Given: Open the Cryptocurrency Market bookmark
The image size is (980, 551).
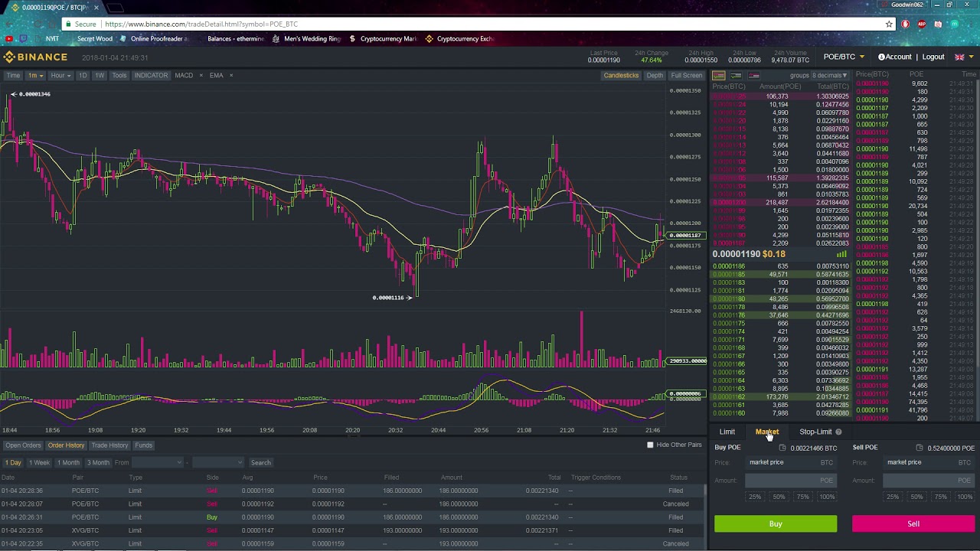Looking at the screenshot, I should click(x=383, y=38).
